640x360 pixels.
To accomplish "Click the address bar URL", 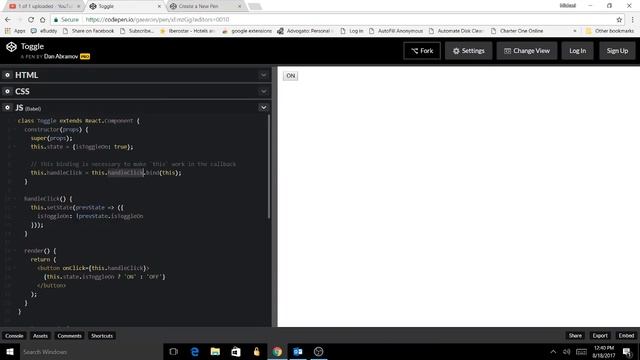I will pos(157,19).
